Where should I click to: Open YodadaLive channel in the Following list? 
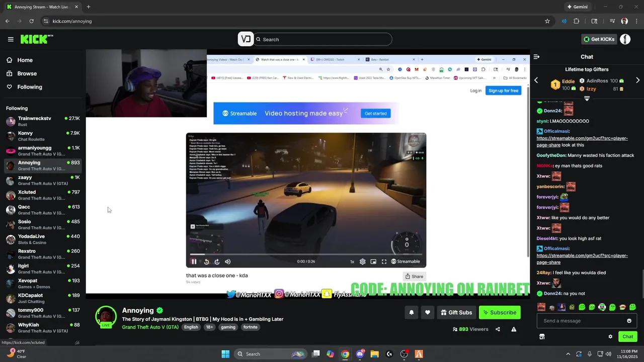[43, 239]
